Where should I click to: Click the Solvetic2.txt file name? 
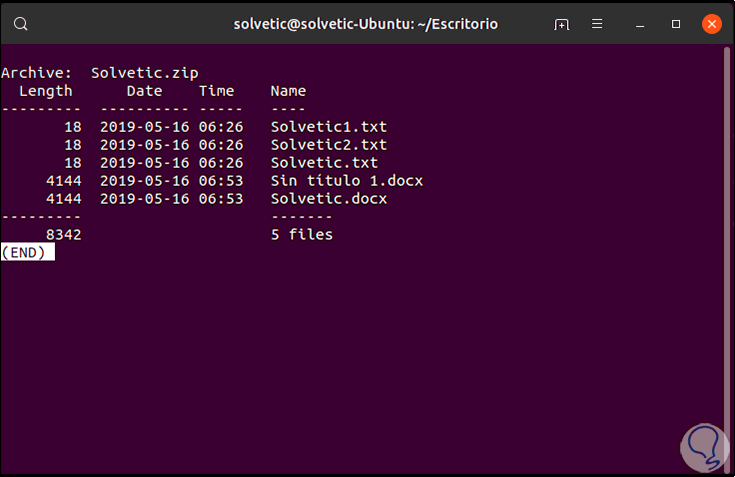[328, 145]
